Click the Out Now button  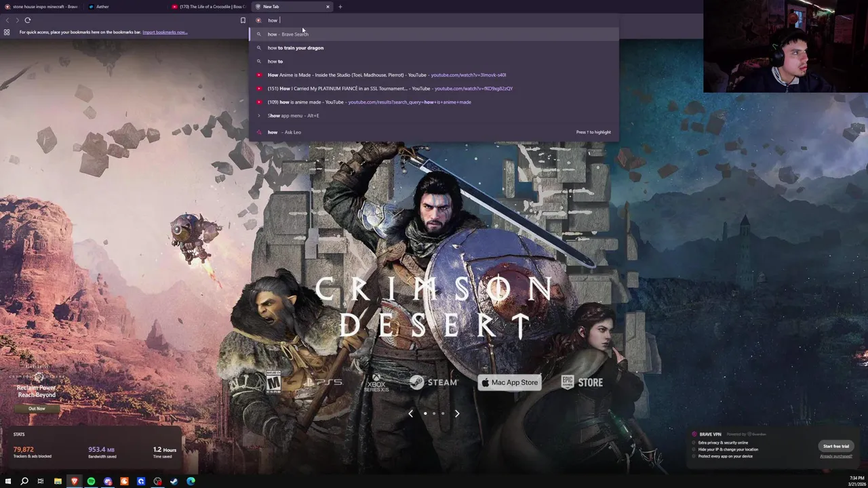coord(37,409)
